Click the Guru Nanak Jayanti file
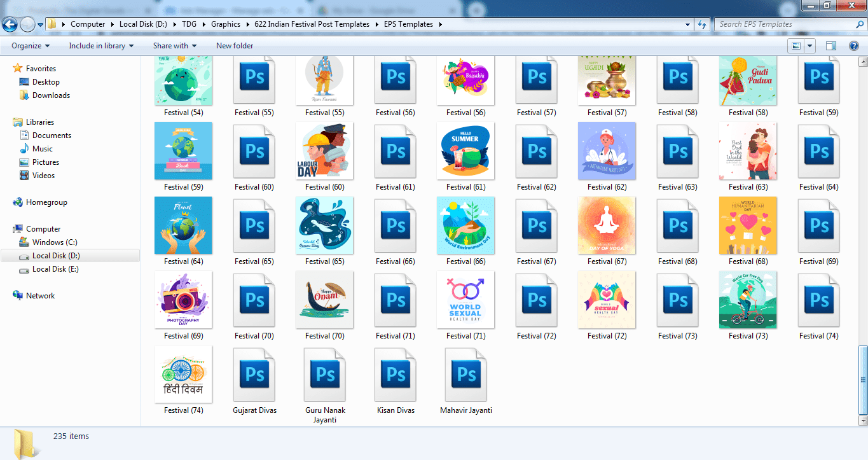This screenshot has width=868, height=460. pyautogui.click(x=325, y=375)
